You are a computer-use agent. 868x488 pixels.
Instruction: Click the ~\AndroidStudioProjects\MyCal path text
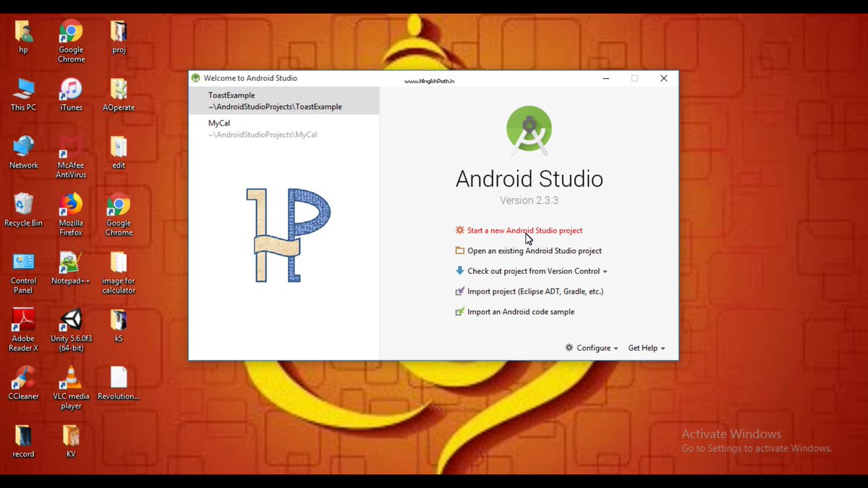(x=263, y=134)
